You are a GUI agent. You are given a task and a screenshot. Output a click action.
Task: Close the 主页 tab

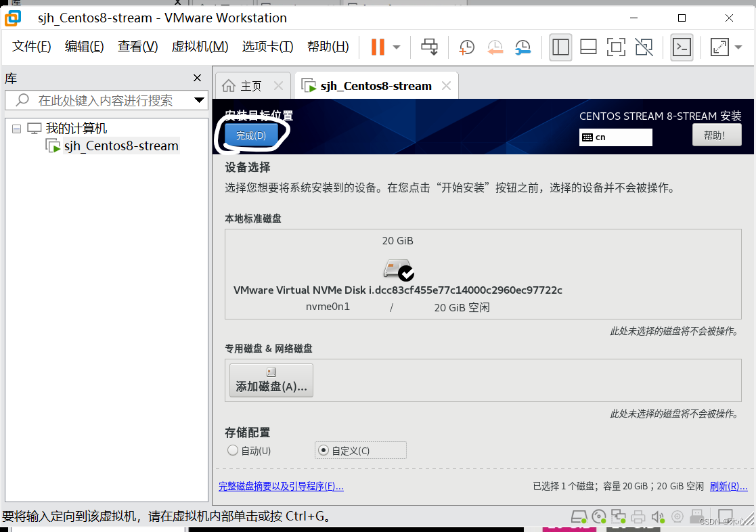[278, 85]
